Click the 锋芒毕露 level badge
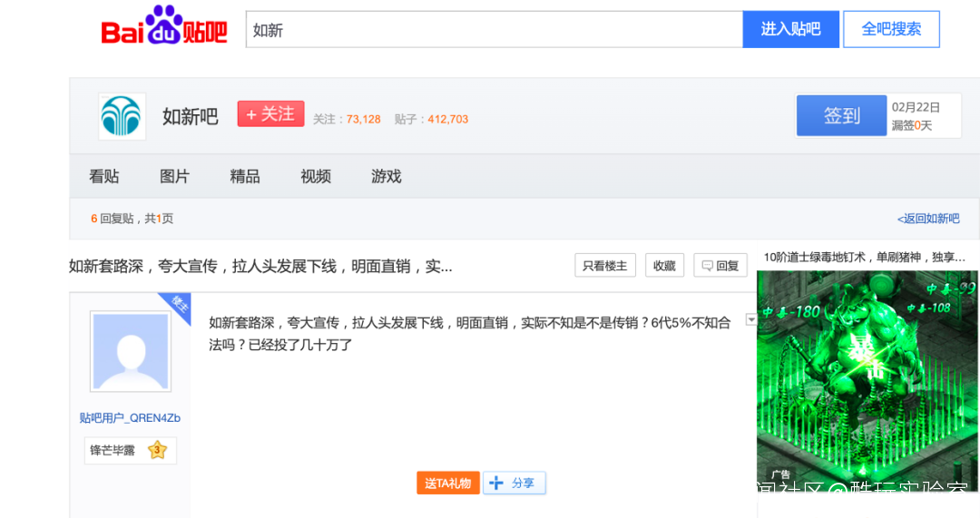Viewport: 980px width, 518px height. (130, 451)
